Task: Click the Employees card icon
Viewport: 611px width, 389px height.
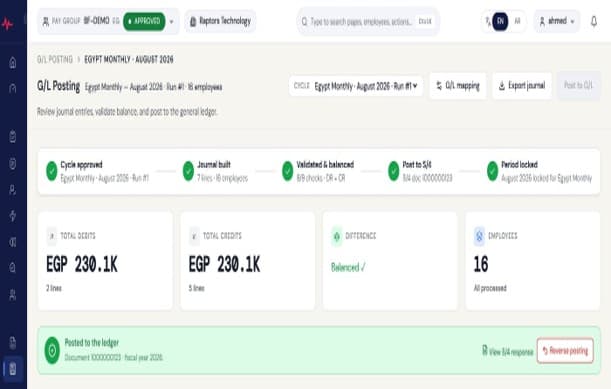Action: click(479, 236)
